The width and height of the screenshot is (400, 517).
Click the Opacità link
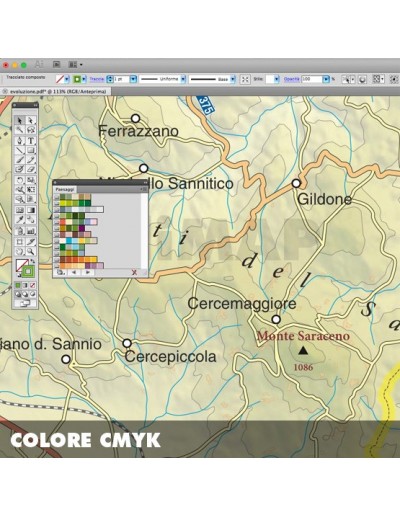pos(291,79)
